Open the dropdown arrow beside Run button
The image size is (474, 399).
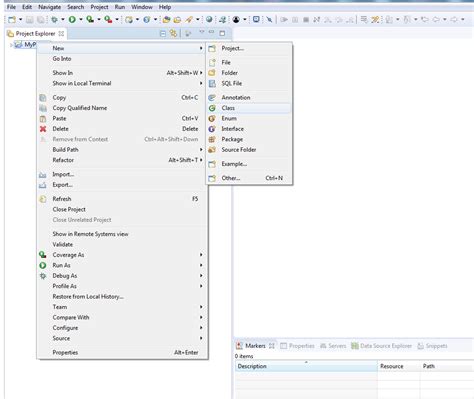[80, 20]
